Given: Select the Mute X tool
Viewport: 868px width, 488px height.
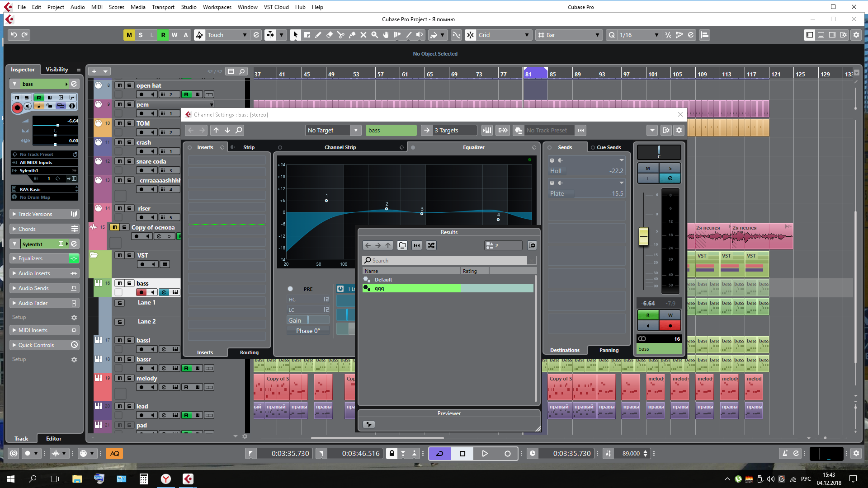Looking at the screenshot, I should 363,35.
